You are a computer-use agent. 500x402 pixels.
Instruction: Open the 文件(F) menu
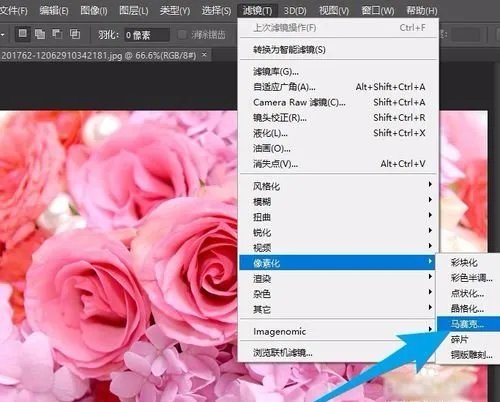point(13,11)
